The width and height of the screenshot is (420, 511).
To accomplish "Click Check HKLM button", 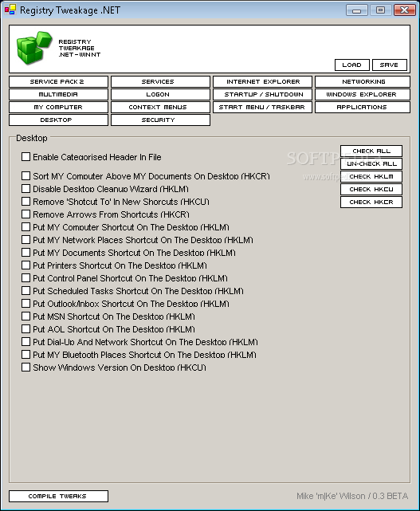I will pos(371,176).
